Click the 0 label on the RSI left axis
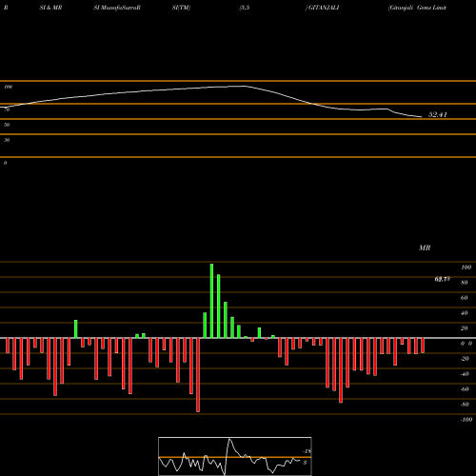The height and width of the screenshot is (476, 476). coord(5,163)
